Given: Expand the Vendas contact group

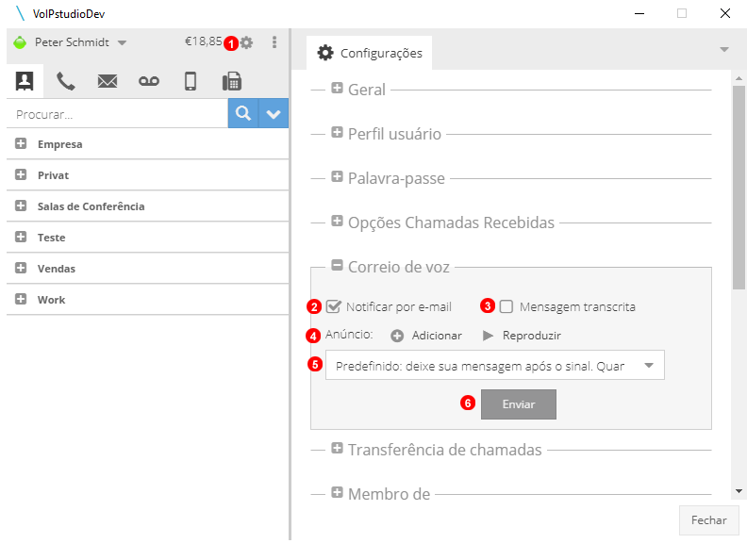Looking at the screenshot, I should [21, 268].
